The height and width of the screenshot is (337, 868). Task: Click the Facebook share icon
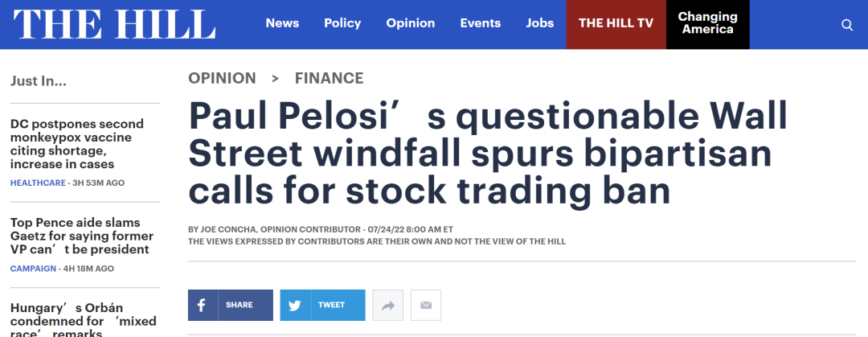(202, 306)
